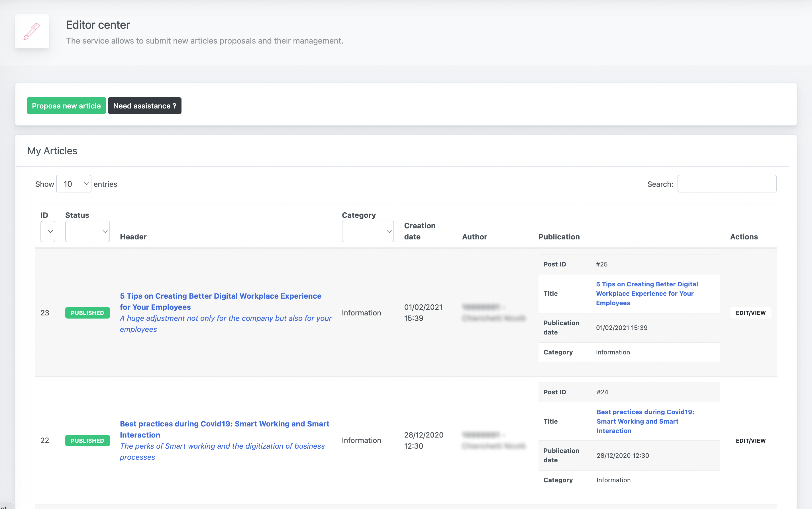Viewport: 812px width, 509px height.
Task: Select the creation date 28/12/2020 12:30 cell
Action: tap(423, 440)
